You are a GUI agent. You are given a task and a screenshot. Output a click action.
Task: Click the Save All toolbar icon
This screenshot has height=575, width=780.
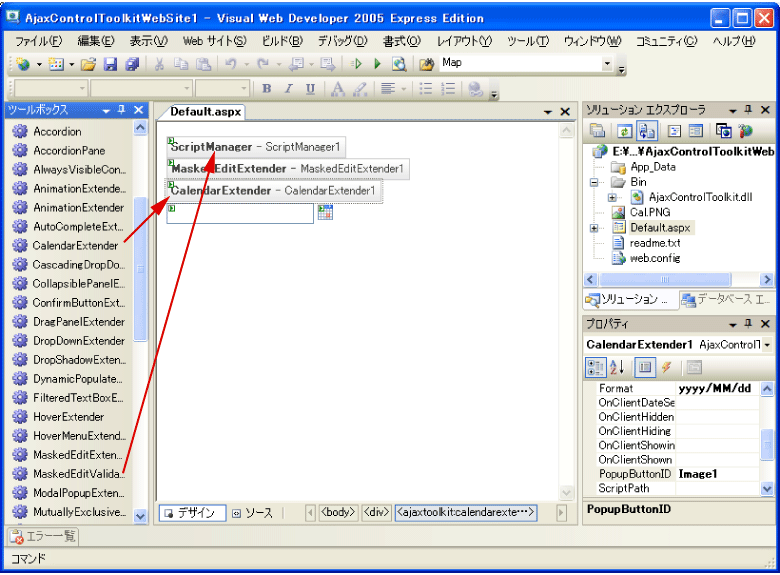(x=132, y=64)
